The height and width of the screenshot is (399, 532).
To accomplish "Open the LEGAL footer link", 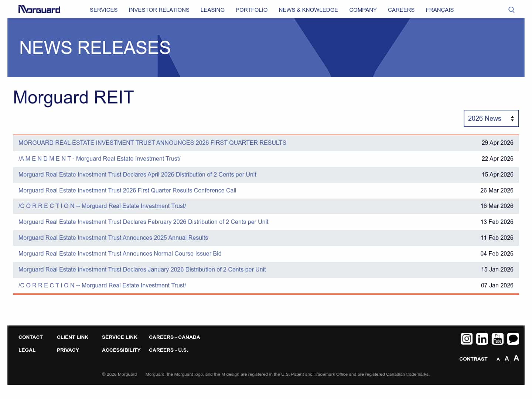I will click(27, 350).
